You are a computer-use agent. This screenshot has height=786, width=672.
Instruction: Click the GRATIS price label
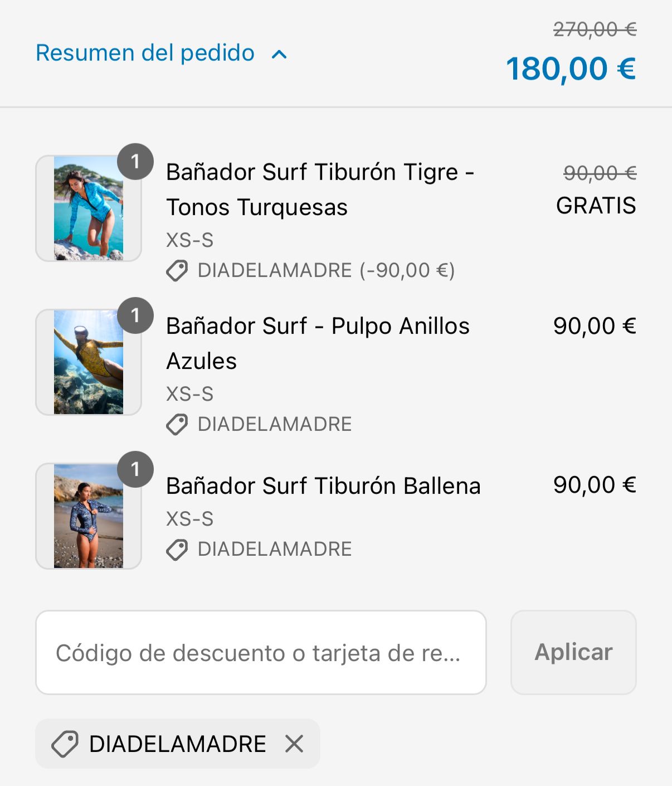pos(596,206)
